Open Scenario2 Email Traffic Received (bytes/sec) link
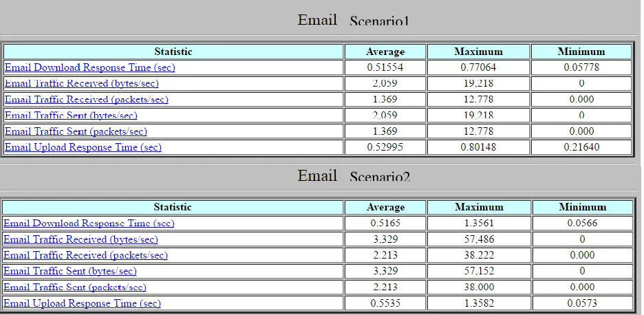644x315 pixels. click(x=81, y=239)
